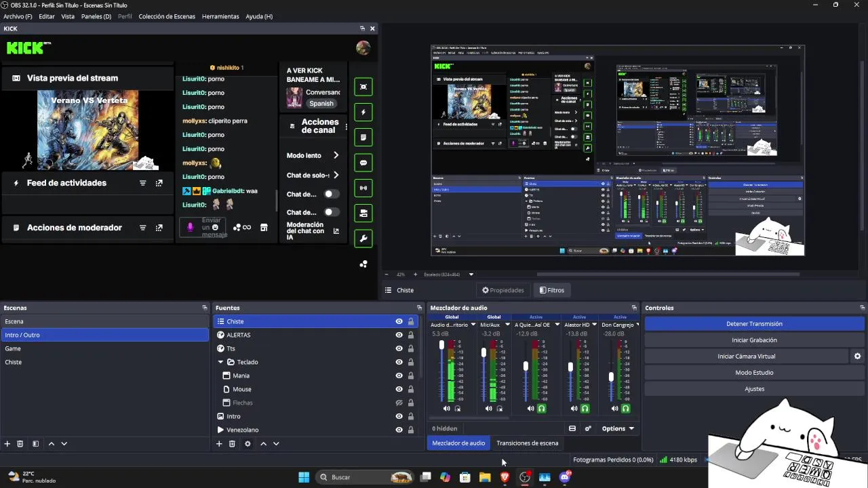Expand the Modo lento setting

tap(336, 155)
